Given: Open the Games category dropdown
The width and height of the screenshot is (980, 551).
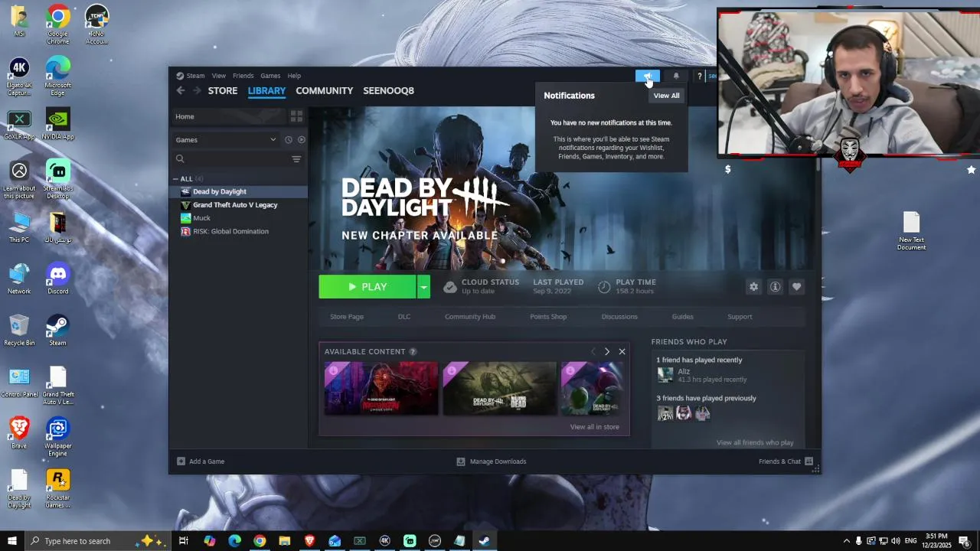Looking at the screenshot, I should 226,140.
